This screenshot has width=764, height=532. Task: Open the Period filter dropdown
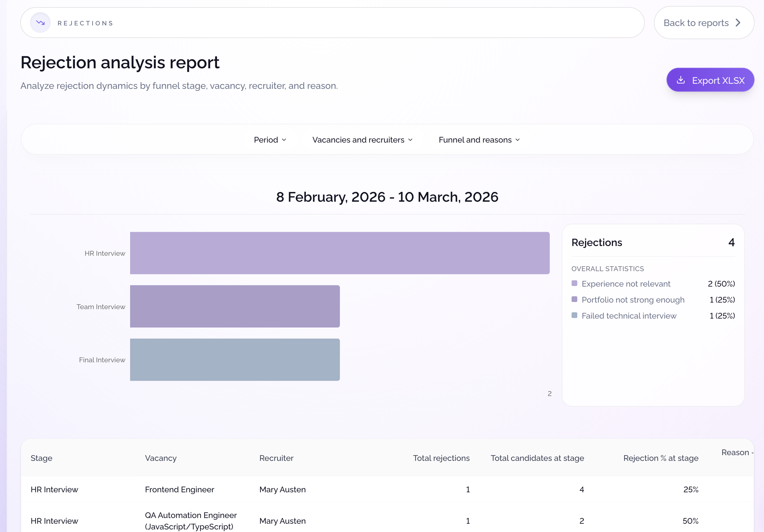pyautogui.click(x=270, y=140)
